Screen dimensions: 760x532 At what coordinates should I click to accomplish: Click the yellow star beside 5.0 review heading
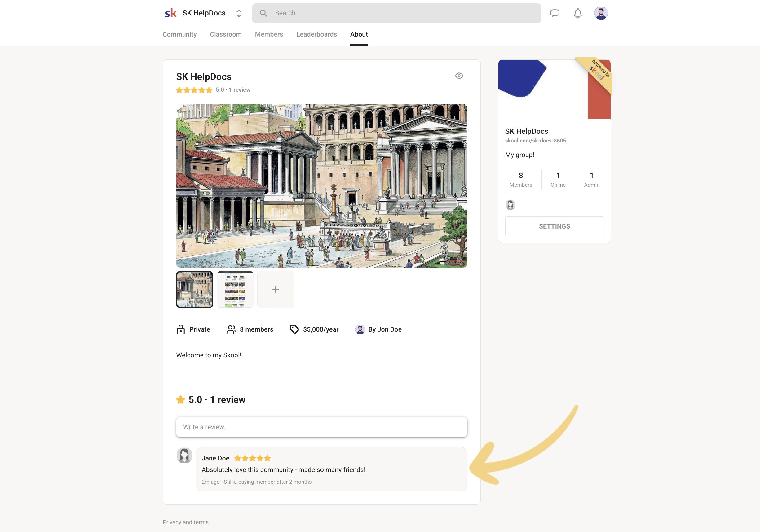(x=180, y=400)
